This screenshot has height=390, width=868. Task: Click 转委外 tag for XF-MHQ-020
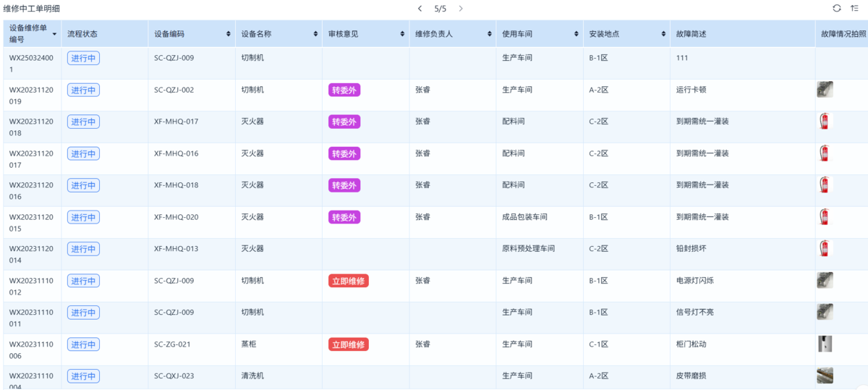(x=344, y=217)
